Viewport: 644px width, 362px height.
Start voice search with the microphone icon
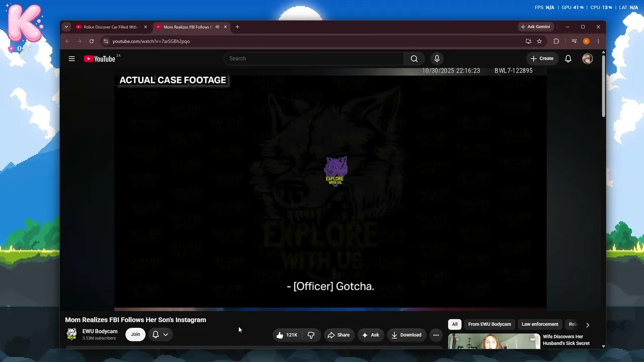[437, 59]
